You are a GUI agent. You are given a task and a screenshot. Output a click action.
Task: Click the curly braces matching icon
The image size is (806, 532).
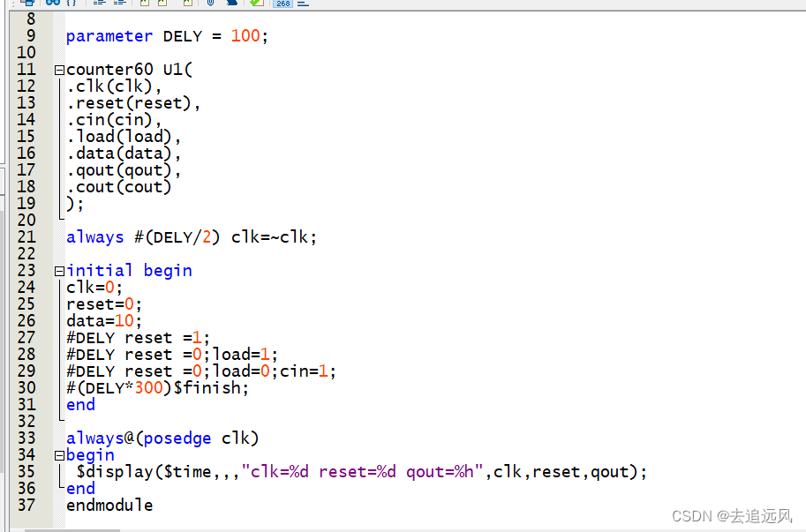[72, 3]
